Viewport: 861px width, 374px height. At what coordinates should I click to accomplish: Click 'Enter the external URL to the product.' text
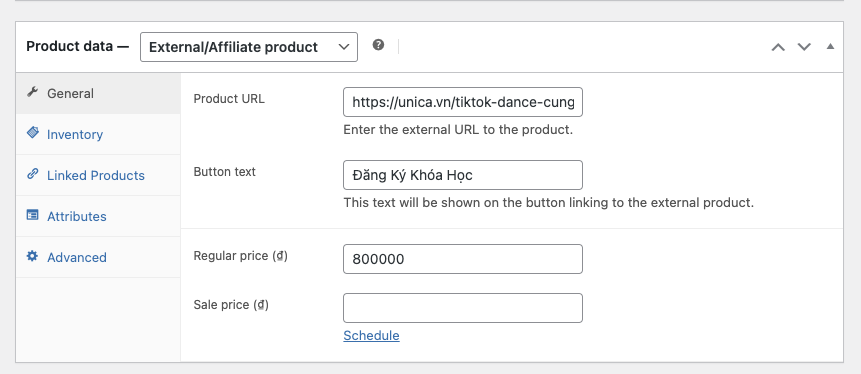[458, 131]
